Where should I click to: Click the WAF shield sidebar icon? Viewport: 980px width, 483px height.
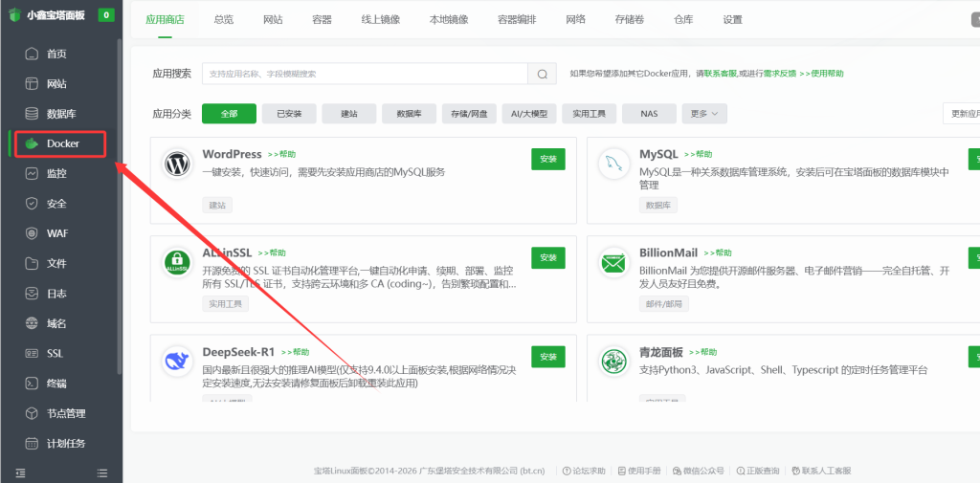(32, 233)
